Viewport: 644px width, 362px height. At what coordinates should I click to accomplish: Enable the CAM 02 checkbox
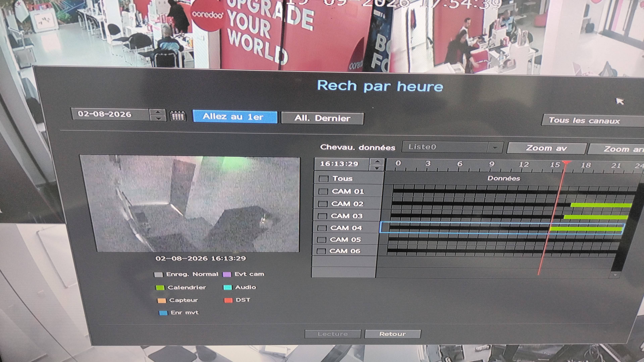pos(323,204)
